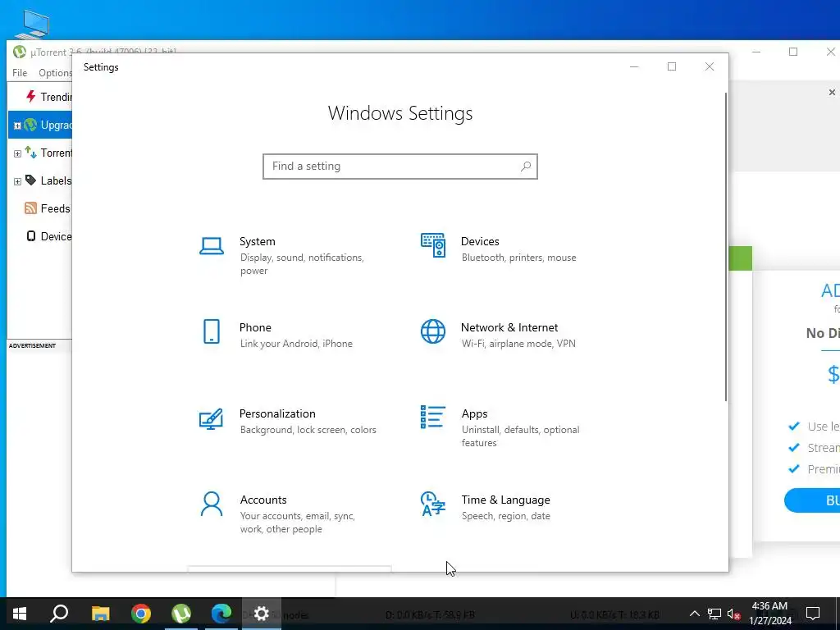
Task: Click the uTorrent Feeds RSS icon
Action: pos(30,208)
